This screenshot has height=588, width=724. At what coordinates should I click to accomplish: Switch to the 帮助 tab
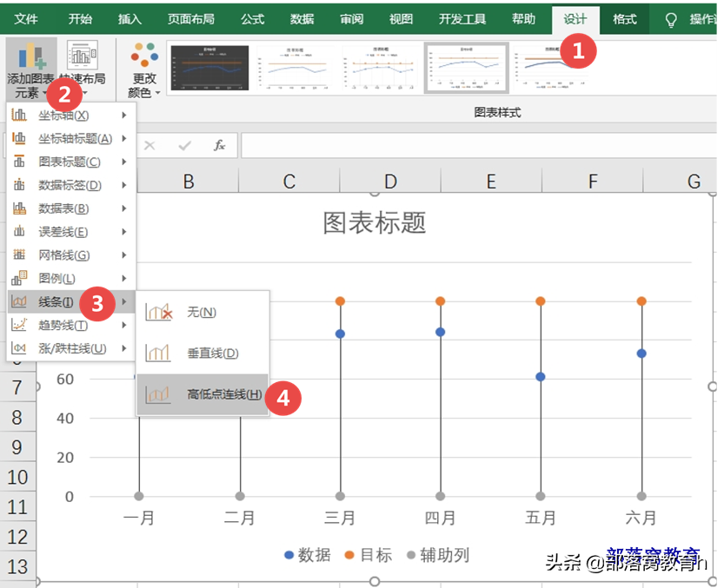coord(523,19)
